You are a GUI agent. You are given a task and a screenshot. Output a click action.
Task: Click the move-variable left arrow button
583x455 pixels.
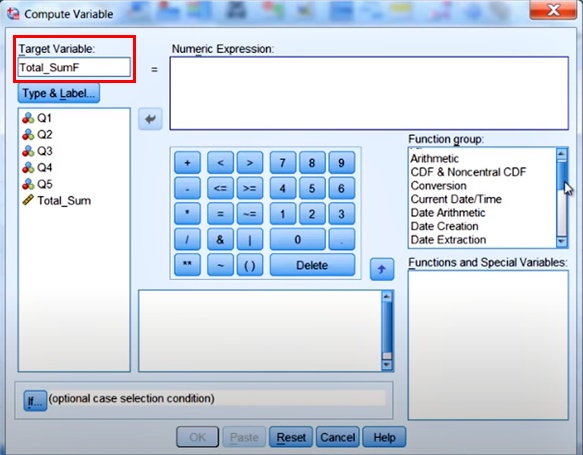pos(150,119)
